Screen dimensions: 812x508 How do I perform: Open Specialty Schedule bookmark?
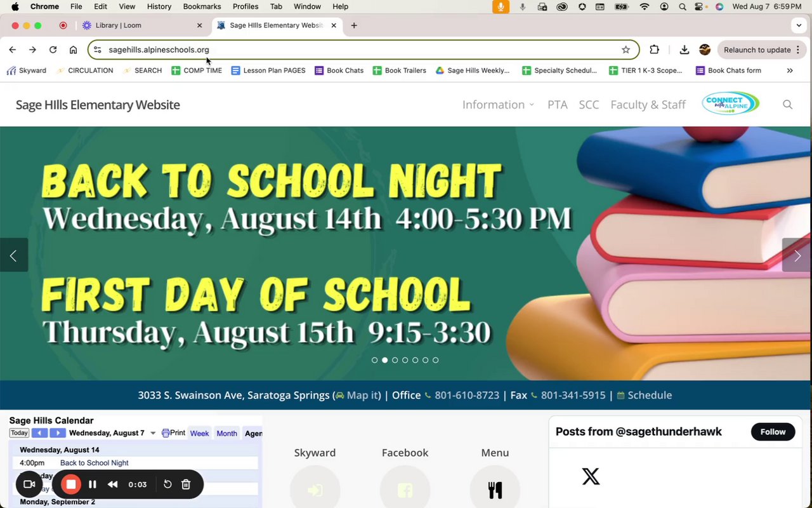click(559, 70)
